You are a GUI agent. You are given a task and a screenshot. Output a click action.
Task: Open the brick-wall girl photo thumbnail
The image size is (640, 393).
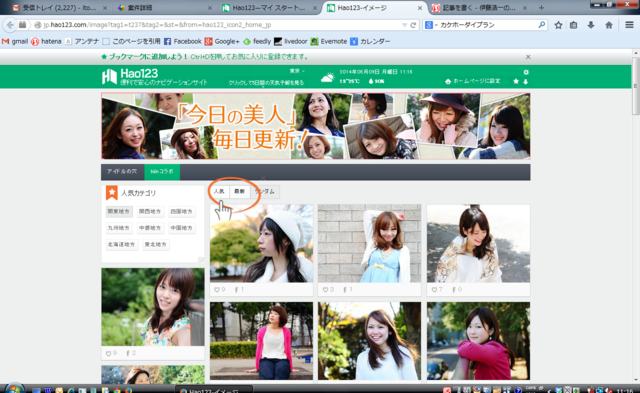(369, 243)
